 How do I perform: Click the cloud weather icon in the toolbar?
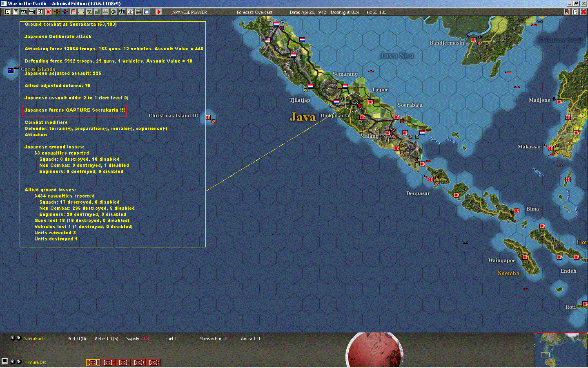[x=147, y=12]
